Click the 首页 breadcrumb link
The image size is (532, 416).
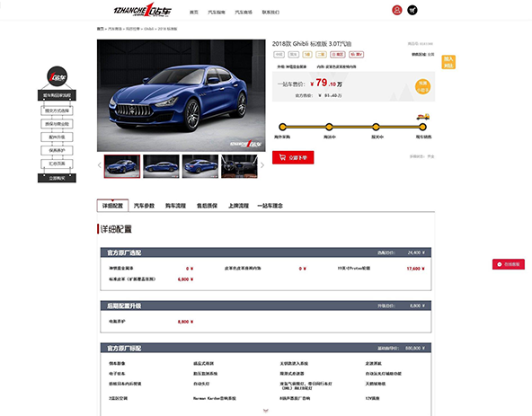[x=100, y=29]
